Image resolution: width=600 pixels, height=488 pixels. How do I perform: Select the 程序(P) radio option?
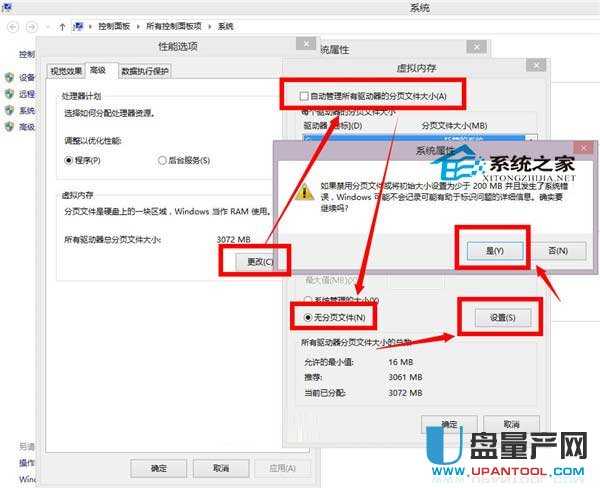69,160
